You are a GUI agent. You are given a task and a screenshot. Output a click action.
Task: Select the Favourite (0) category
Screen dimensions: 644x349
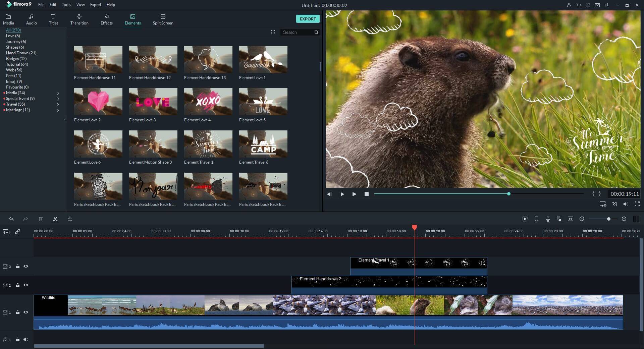(x=17, y=87)
